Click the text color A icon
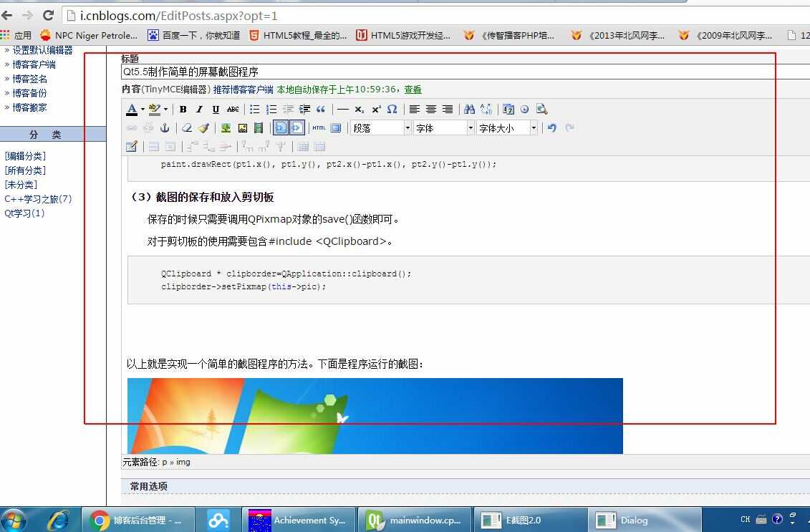Screen dimensions: 810x532 pyautogui.click(x=132, y=109)
